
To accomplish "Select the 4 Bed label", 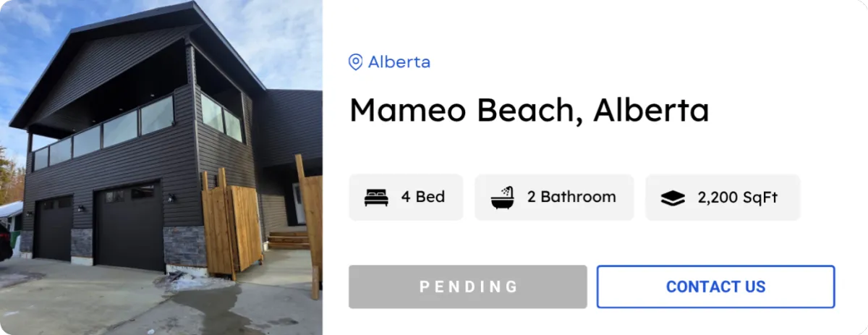I will [x=423, y=197].
